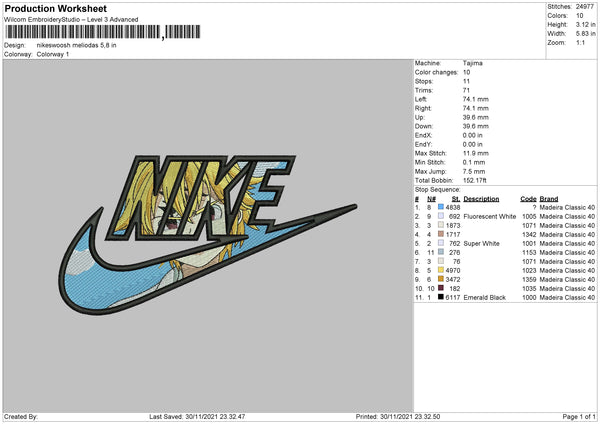
Task: Select thread code '1342'
Action: (x=529, y=235)
